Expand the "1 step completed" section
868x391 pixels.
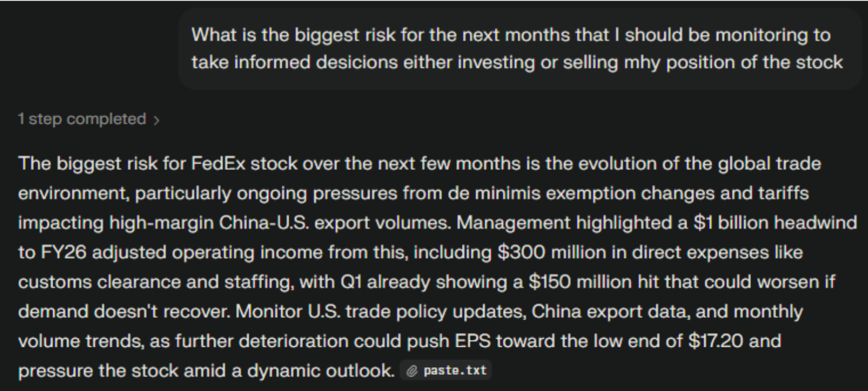[82, 119]
